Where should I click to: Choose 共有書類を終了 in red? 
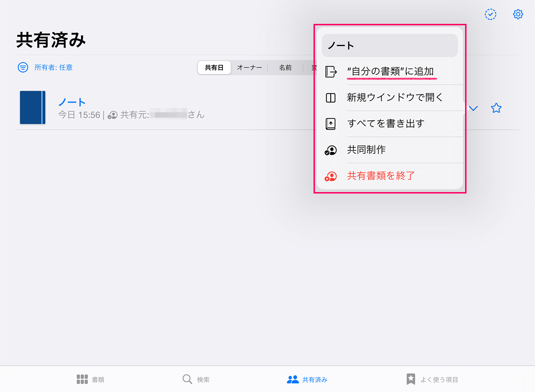[x=389, y=176]
